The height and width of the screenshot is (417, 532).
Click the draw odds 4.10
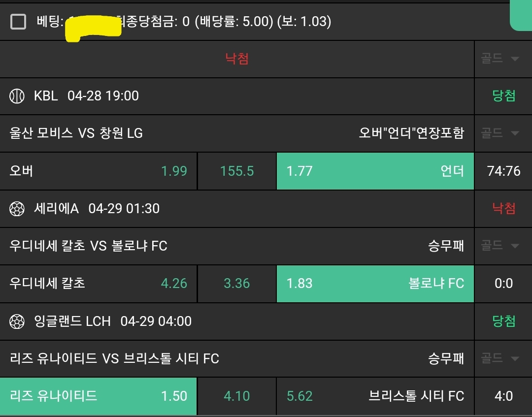[237, 396]
